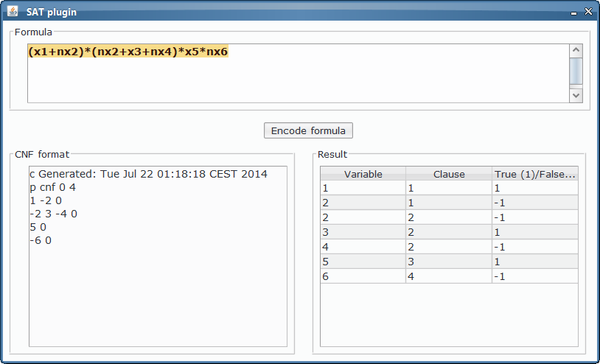Click the value cell in variable 5 row
The width and height of the screenshot is (600, 364).
(x=535, y=262)
